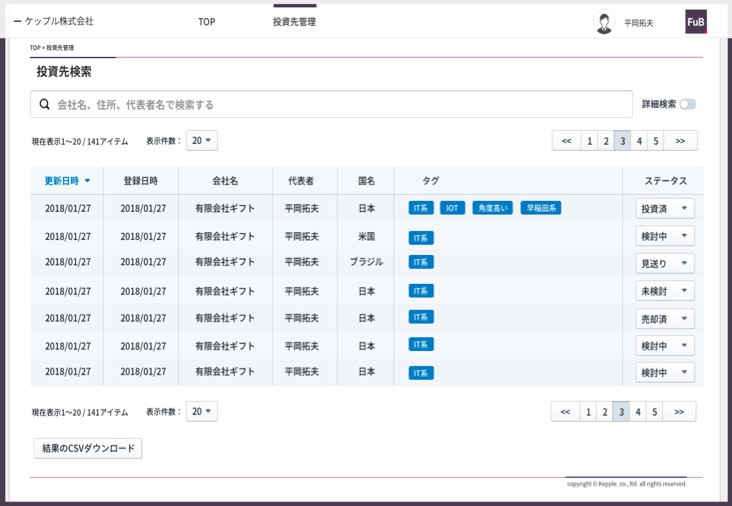Open the 売却済 status dropdown

click(665, 318)
